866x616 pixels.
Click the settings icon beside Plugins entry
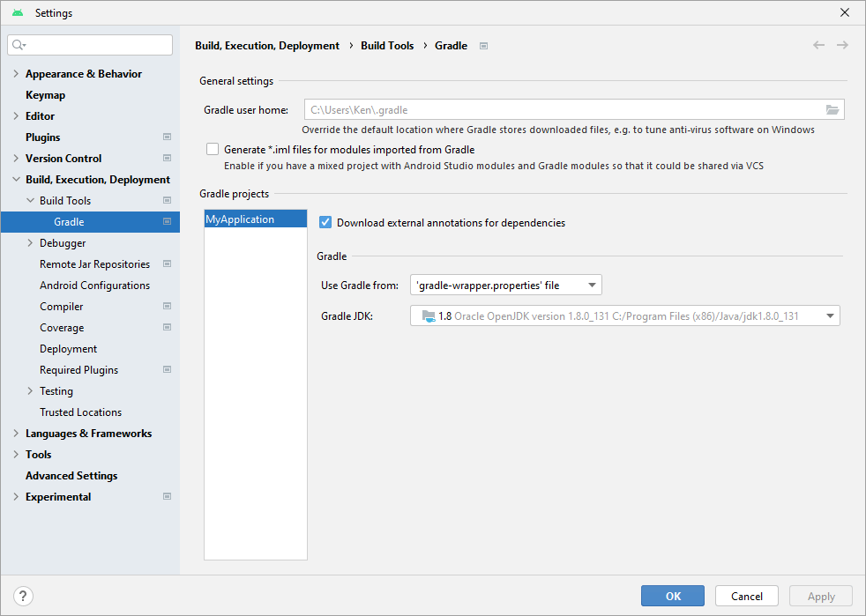pos(167,137)
